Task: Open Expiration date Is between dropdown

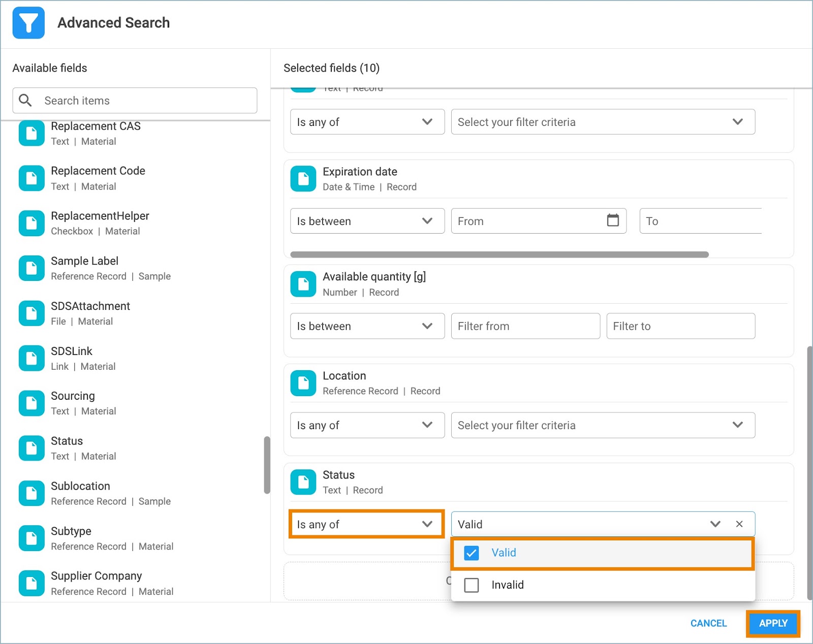Action: click(367, 221)
